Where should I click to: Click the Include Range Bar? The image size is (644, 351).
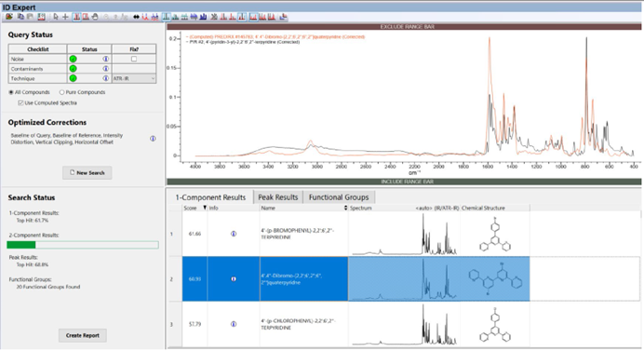[x=404, y=182]
